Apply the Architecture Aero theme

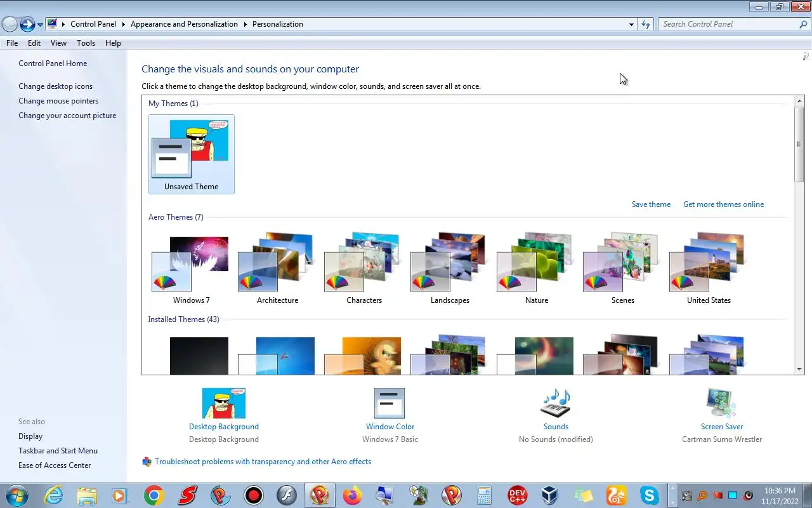click(x=277, y=269)
